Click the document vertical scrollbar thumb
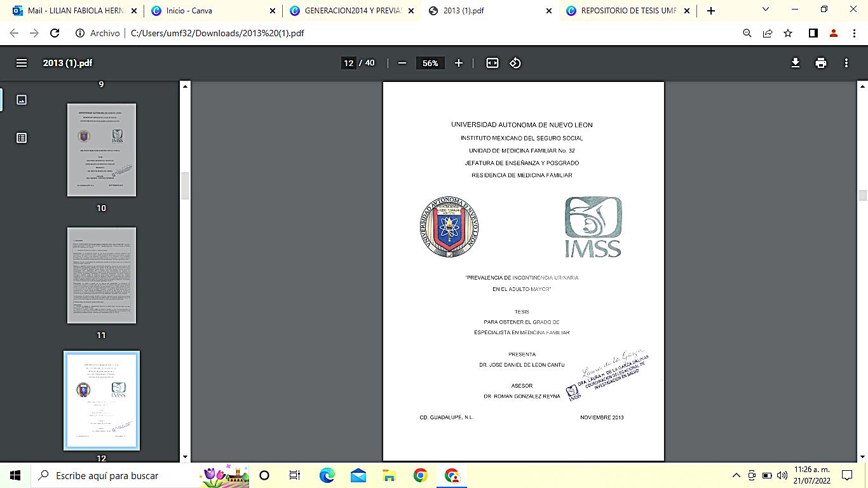The image size is (868, 488). (862, 196)
